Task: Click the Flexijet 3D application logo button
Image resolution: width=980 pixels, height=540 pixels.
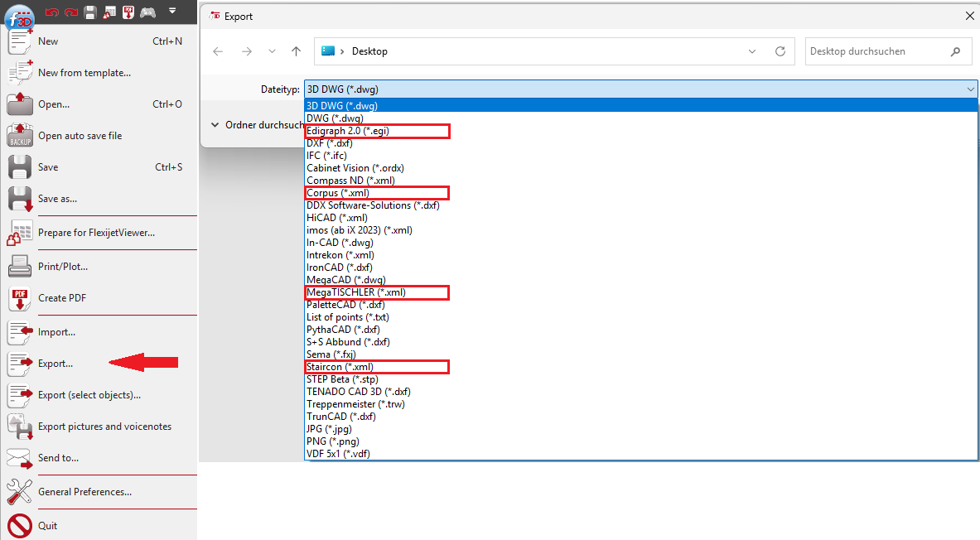Action: (20, 18)
